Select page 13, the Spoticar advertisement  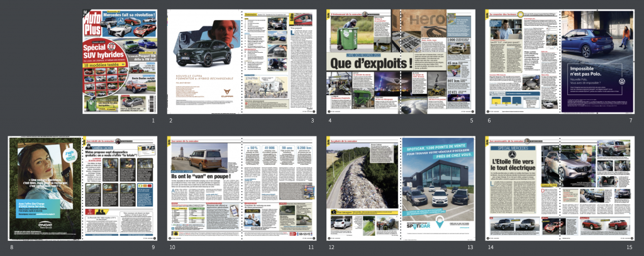438,189
